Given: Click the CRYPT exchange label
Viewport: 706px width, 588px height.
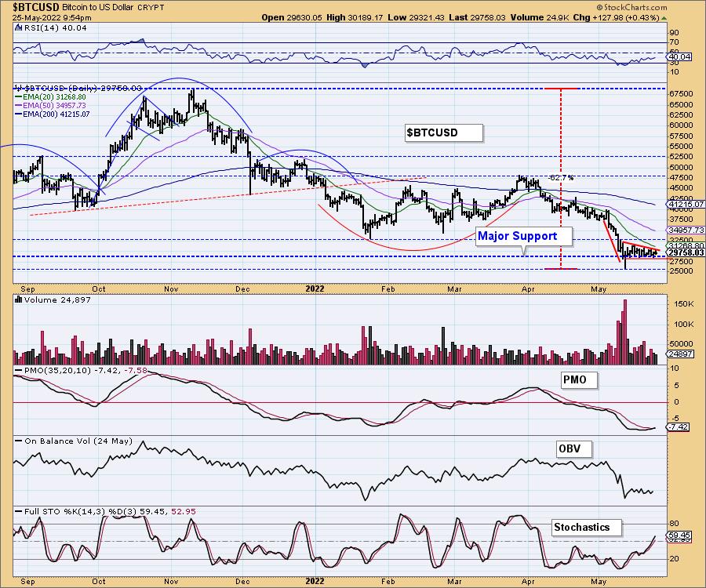Looking at the screenshot, I should tap(151, 8).
